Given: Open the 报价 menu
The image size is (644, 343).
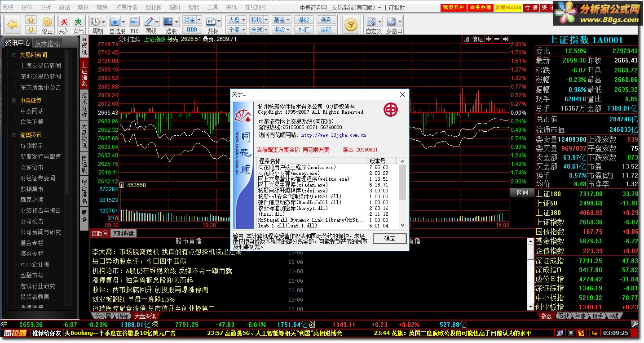Looking at the screenshot, I should click(x=27, y=8).
